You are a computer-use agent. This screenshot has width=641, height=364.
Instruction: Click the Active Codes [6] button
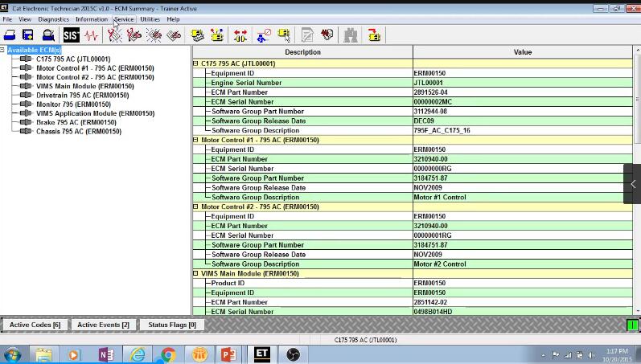(35, 325)
